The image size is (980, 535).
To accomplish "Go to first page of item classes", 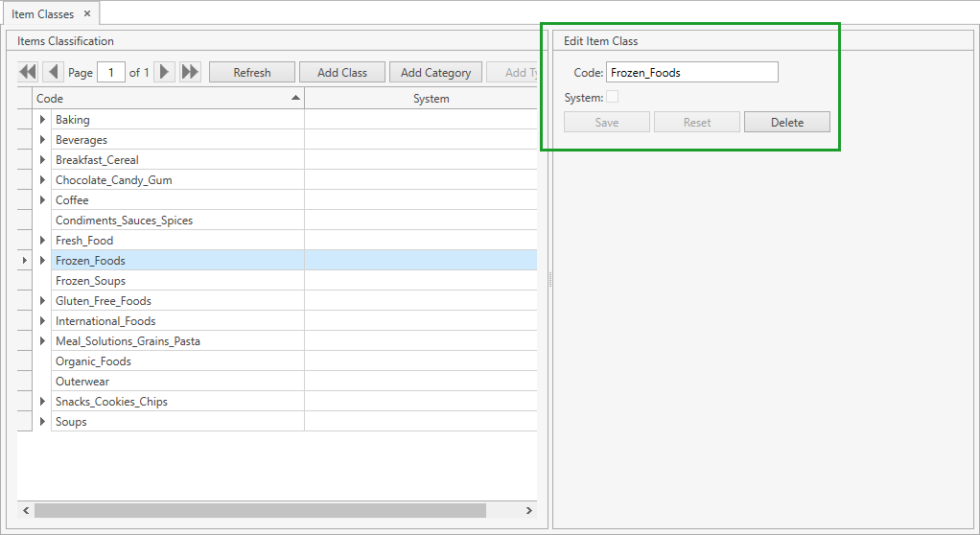I will click(28, 72).
